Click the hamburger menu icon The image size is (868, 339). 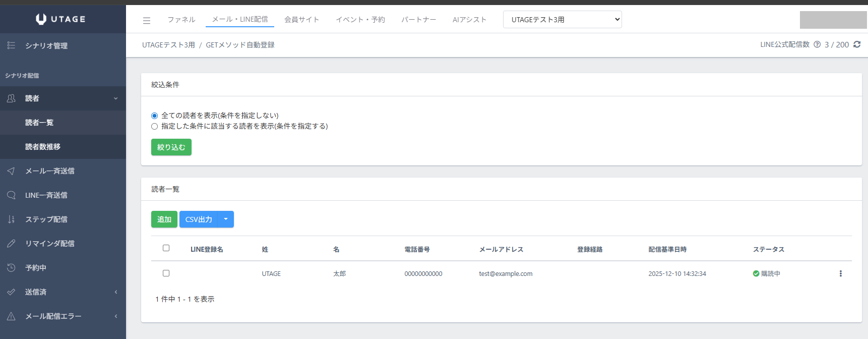click(147, 21)
